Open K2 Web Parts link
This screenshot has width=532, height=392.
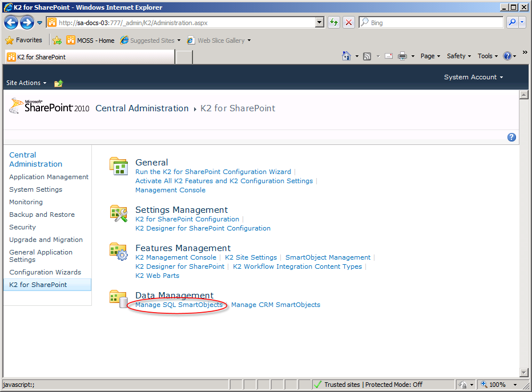tap(157, 276)
